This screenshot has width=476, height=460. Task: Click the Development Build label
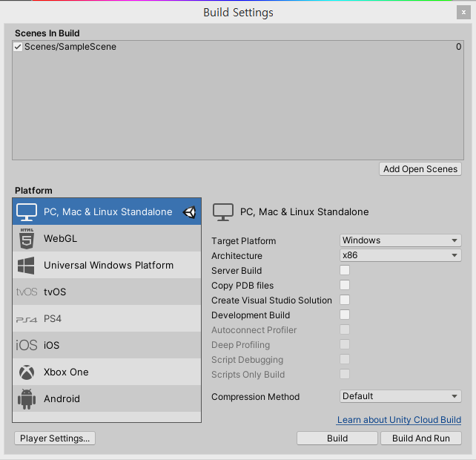pyautogui.click(x=251, y=315)
